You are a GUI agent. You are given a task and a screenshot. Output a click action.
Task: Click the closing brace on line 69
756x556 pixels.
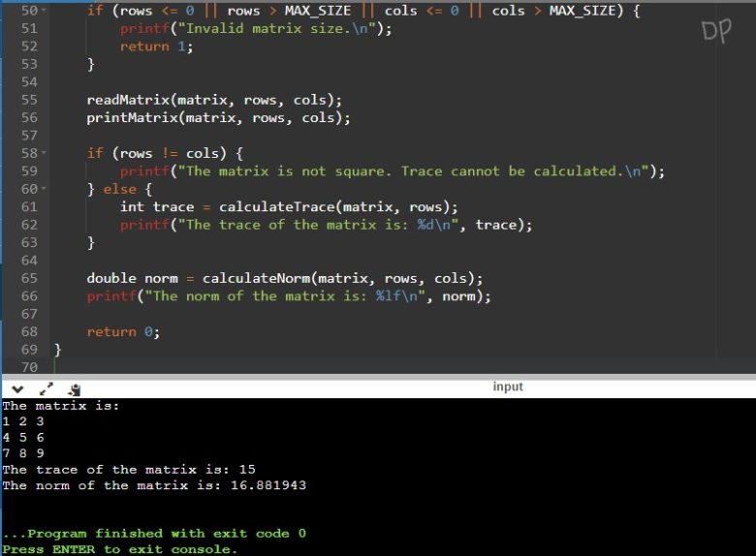click(57, 350)
